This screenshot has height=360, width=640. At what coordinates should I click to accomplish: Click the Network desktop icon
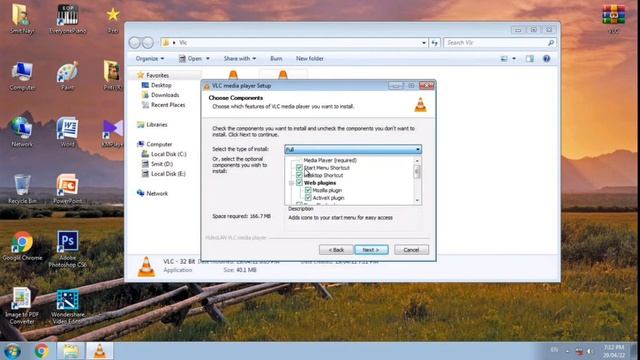(x=22, y=132)
